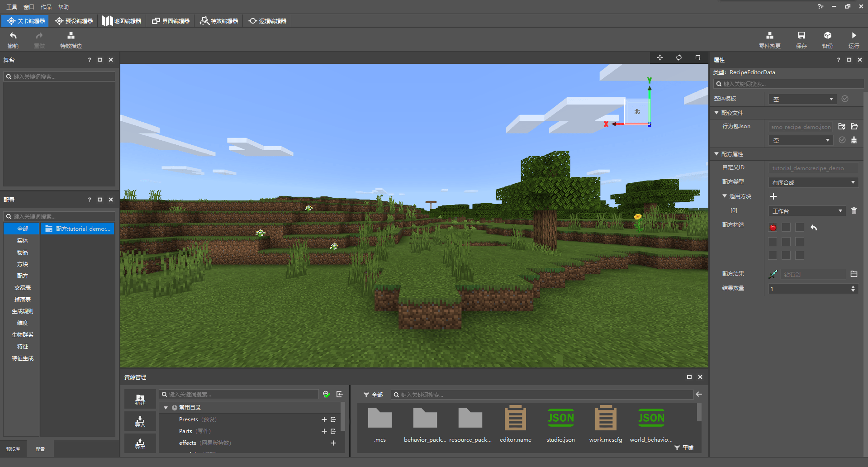Open folder icon next to 行为包Json field

pyautogui.click(x=854, y=126)
